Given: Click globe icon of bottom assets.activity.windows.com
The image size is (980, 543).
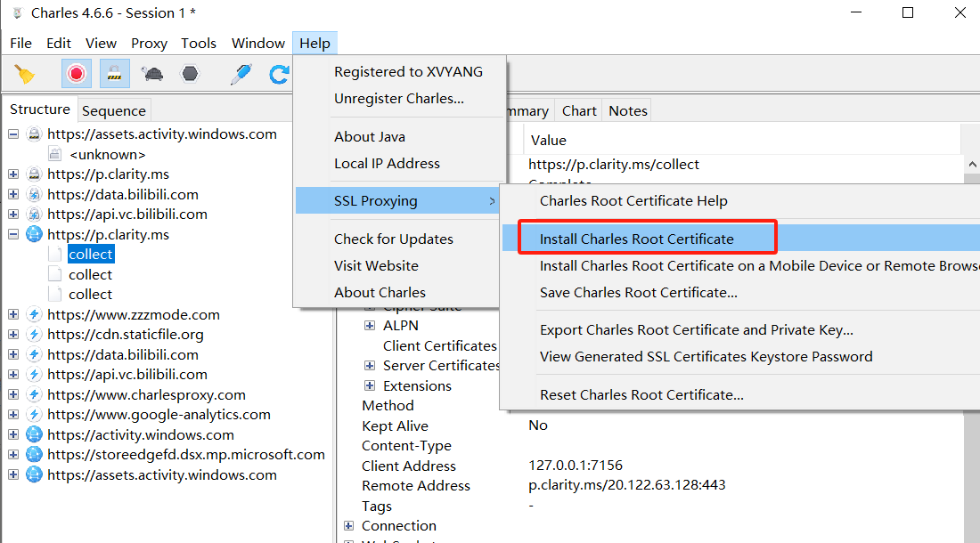Looking at the screenshot, I should tap(35, 475).
